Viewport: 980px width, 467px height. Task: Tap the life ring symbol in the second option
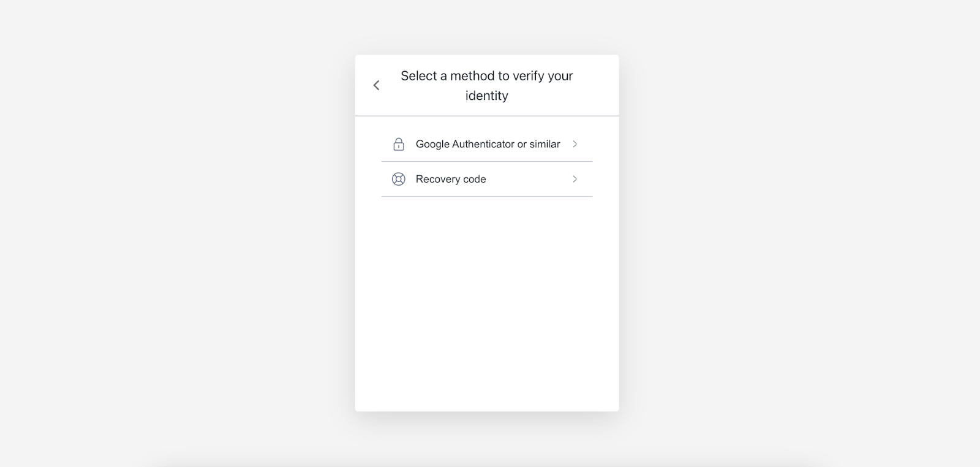pyautogui.click(x=399, y=179)
